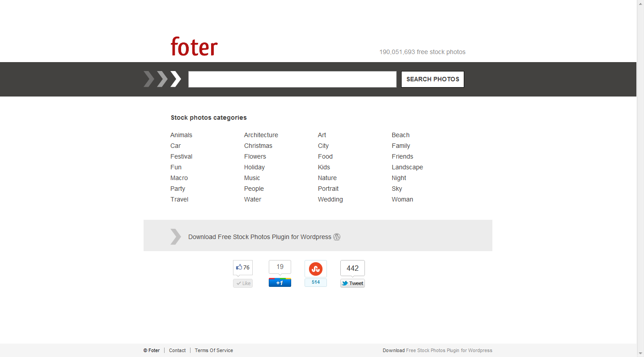The image size is (644, 357).
Task: Click the foter logo
Action: pyautogui.click(x=194, y=46)
